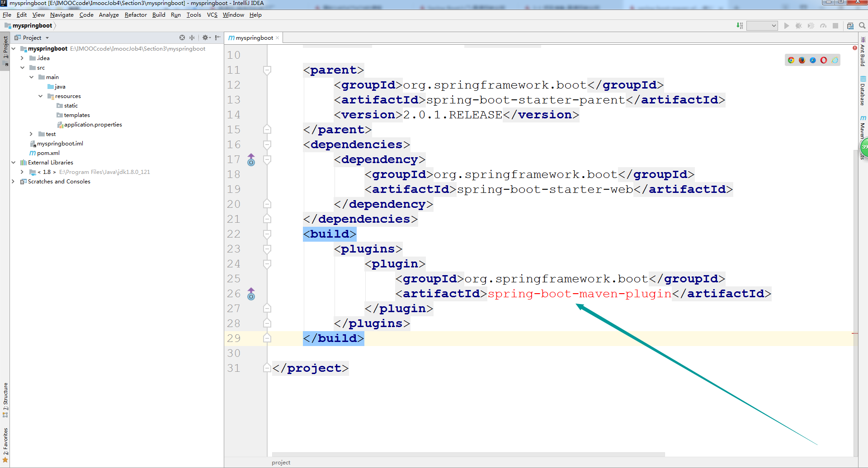Expand Scratches and Consoles
The height and width of the screenshot is (468, 868).
pos(13,181)
